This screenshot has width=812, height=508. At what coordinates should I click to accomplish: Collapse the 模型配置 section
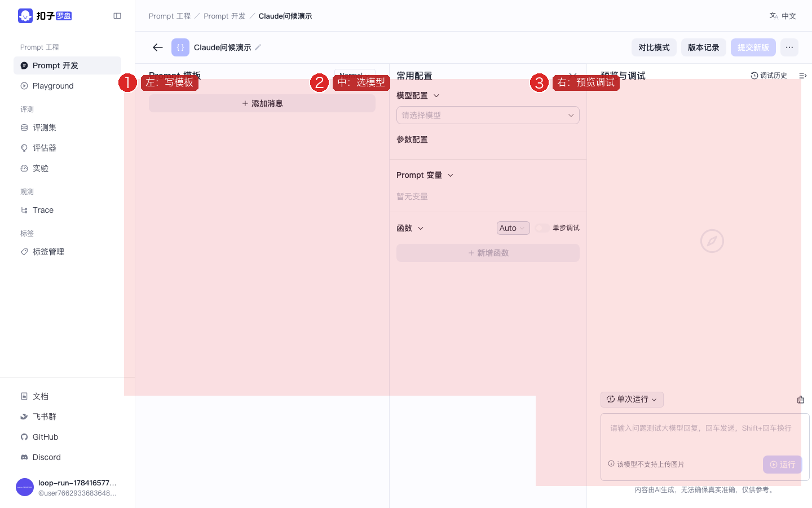click(436, 95)
